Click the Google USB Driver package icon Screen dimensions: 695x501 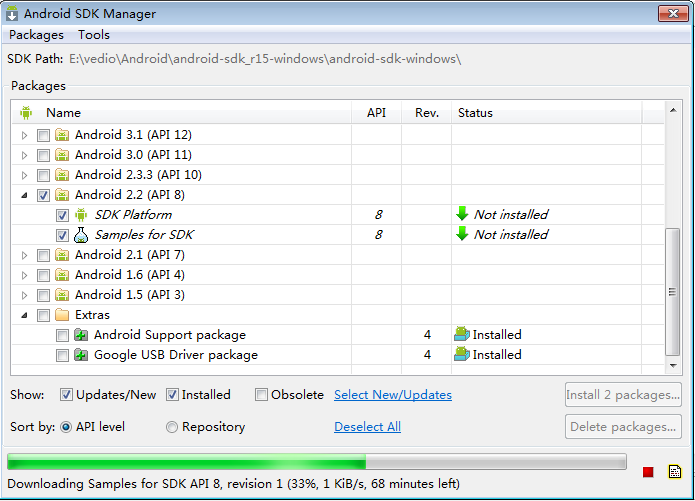pos(81,355)
